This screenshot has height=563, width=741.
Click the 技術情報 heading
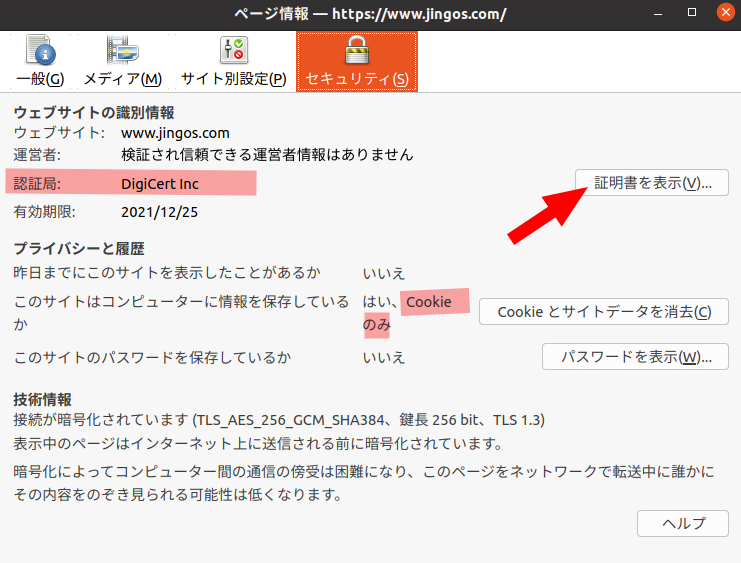[43, 399]
